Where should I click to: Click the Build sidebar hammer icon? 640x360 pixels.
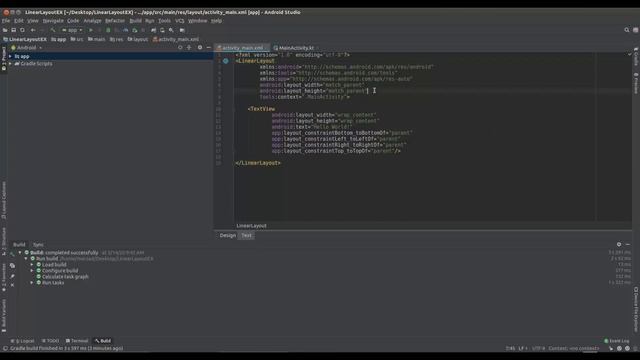12,253
